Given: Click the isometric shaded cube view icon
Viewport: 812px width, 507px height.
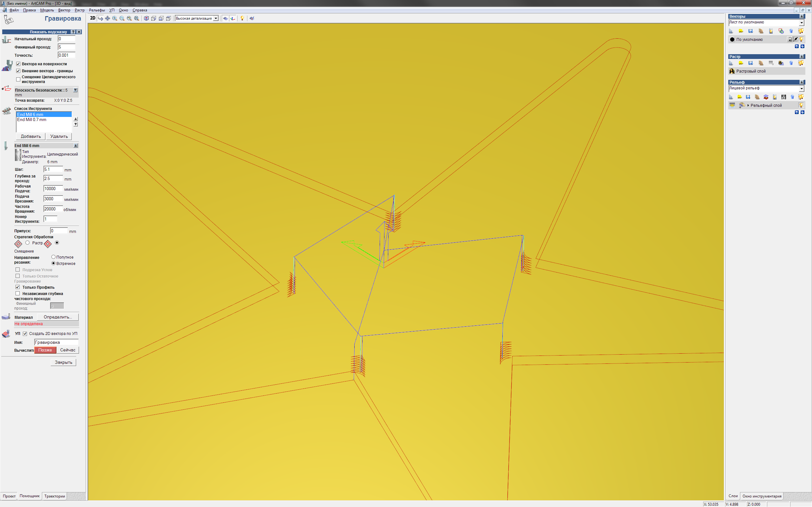Looking at the screenshot, I should (146, 18).
